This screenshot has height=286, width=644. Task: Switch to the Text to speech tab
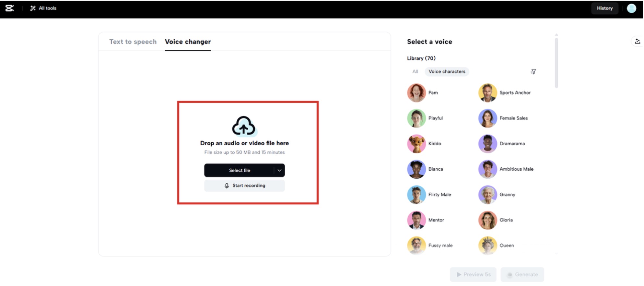pos(133,42)
